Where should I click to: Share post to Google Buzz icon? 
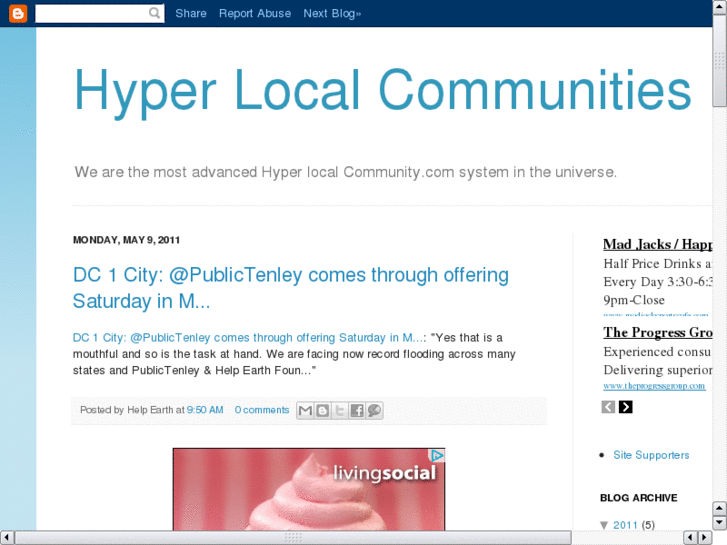[375, 410]
